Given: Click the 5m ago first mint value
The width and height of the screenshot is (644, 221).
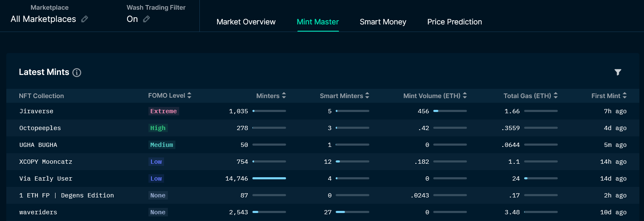Looking at the screenshot, I should 615,145.
